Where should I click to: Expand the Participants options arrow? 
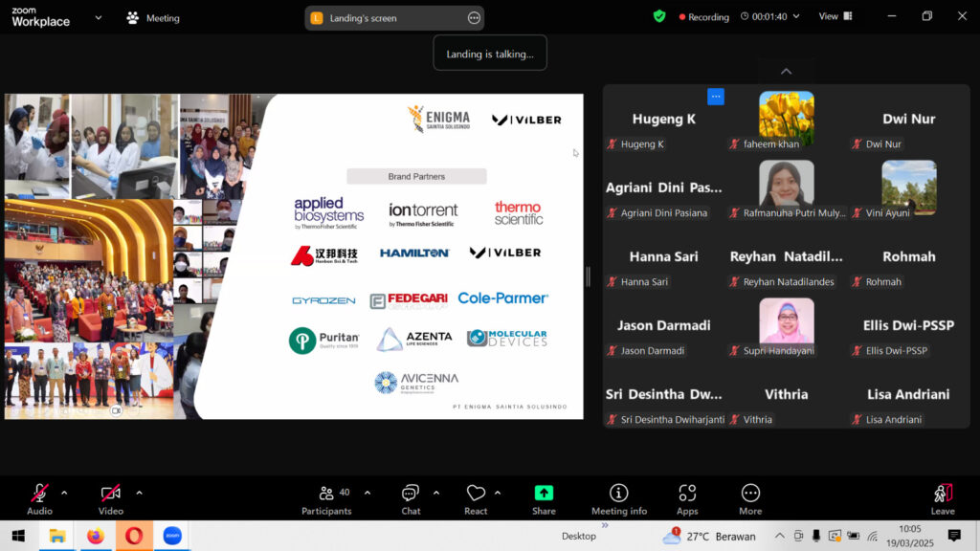367,493
